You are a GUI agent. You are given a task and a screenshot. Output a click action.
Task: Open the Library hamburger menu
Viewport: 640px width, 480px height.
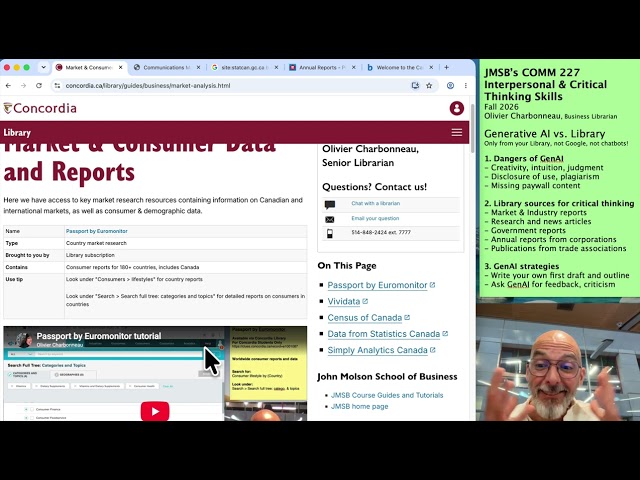457,132
